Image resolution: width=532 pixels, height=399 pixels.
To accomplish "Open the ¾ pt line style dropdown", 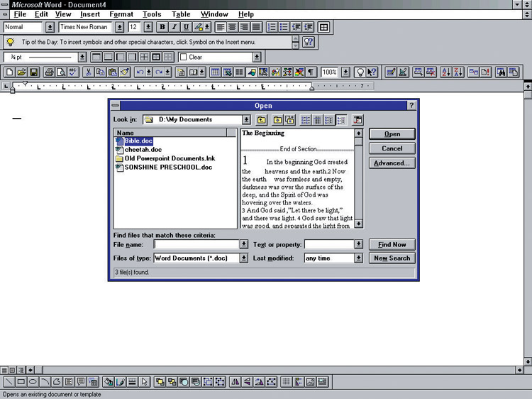I will tap(82, 57).
